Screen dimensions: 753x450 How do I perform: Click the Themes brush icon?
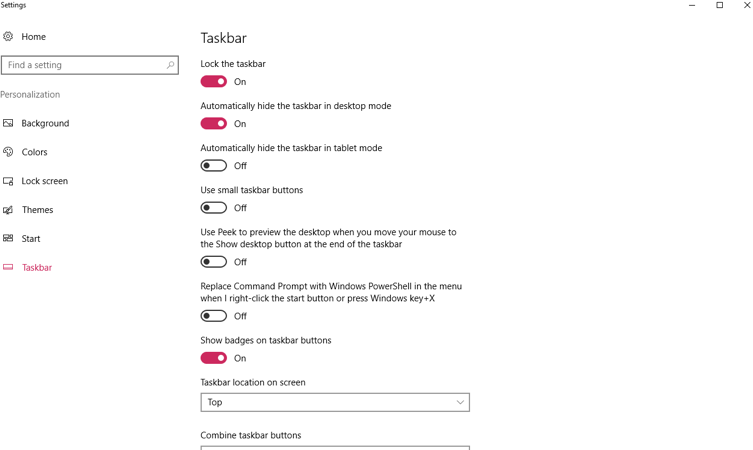pyautogui.click(x=8, y=210)
